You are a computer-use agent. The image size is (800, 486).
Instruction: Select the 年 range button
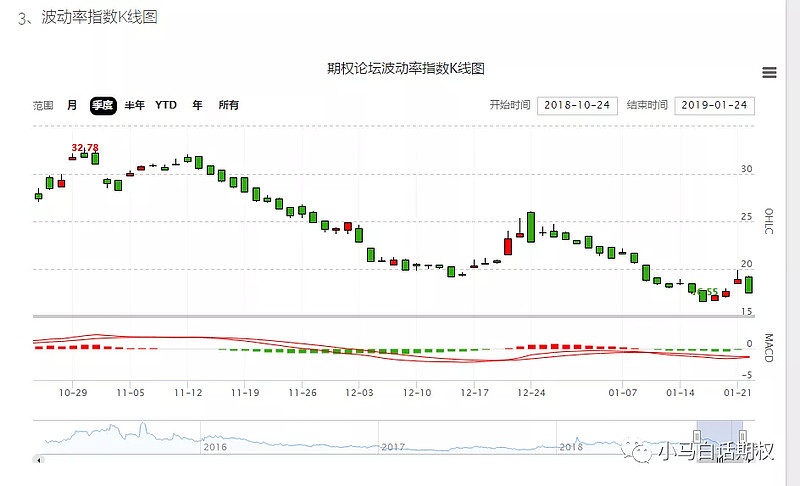tap(197, 105)
